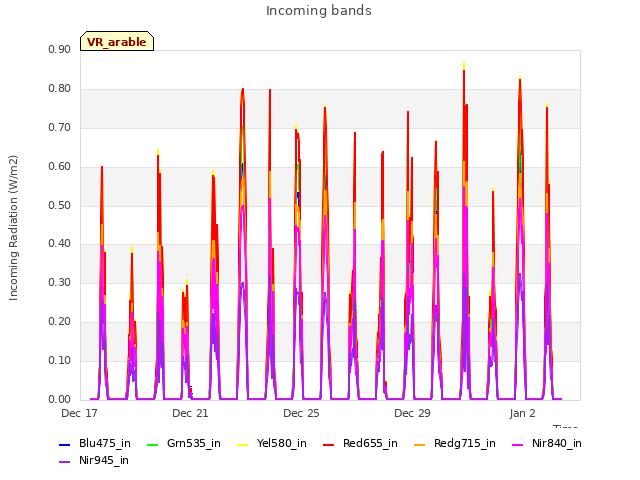640x480 pixels.
Task: Click the Dec 25 x-axis tick label
Action: click(x=301, y=413)
